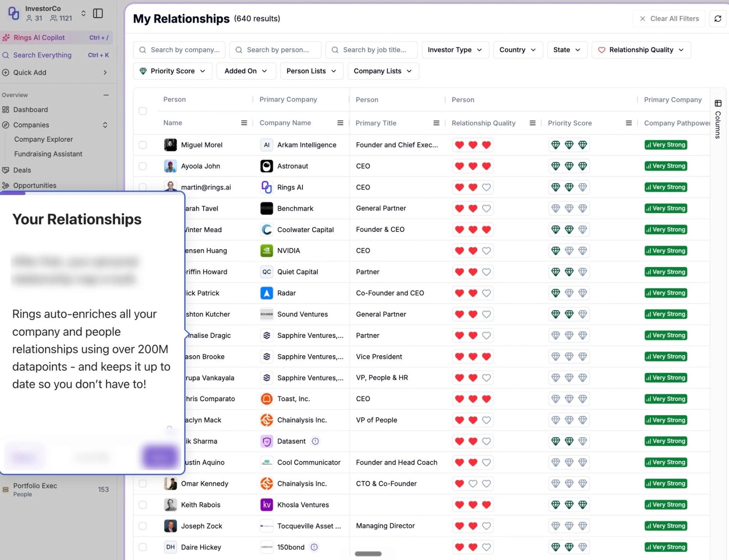Open Priority Score column menu icon
729x560 pixels.
pyautogui.click(x=629, y=123)
